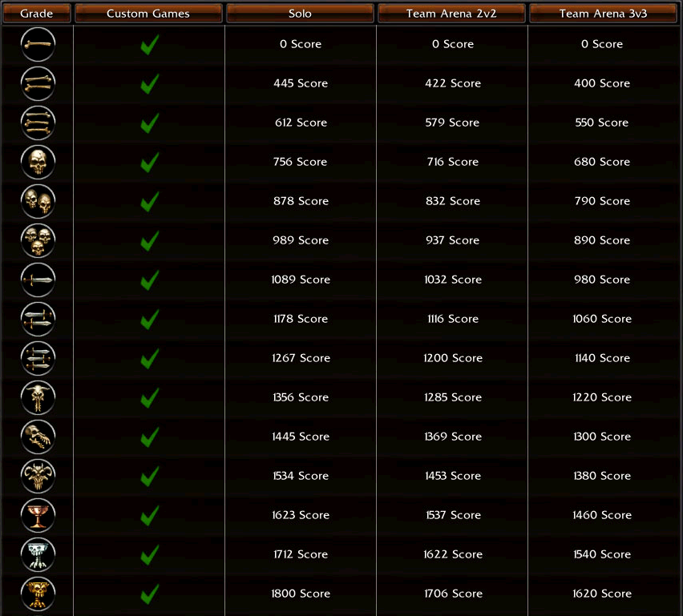This screenshot has height=616, width=683.
Task: Click the Custom Games column header
Action: pos(148,14)
